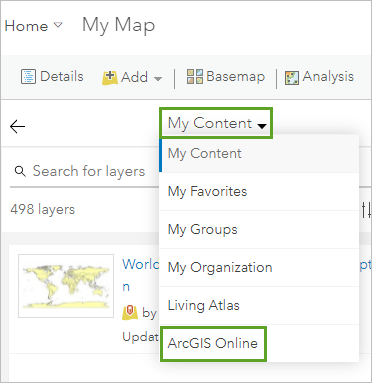
Task: Open the Home dropdown menu
Action: point(33,26)
